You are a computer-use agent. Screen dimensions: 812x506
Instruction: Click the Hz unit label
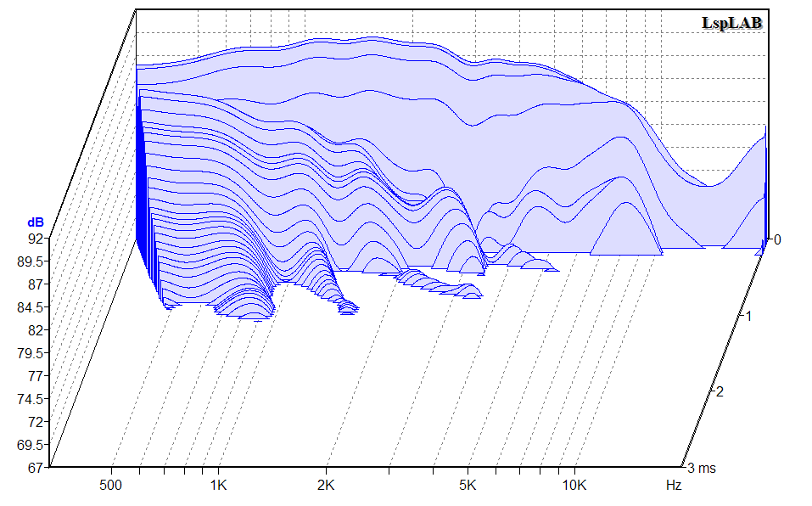tap(673, 486)
